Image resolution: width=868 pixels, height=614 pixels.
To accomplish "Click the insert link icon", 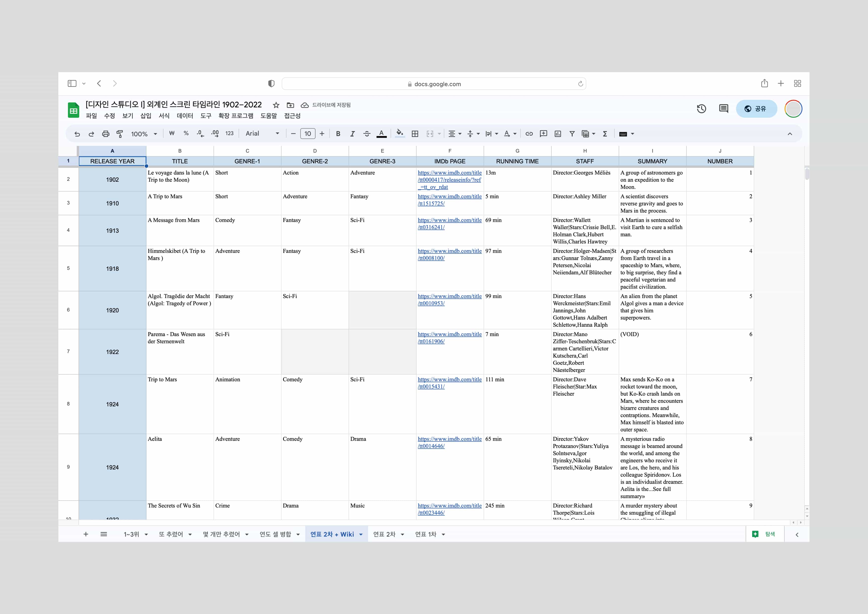I will 529,134.
